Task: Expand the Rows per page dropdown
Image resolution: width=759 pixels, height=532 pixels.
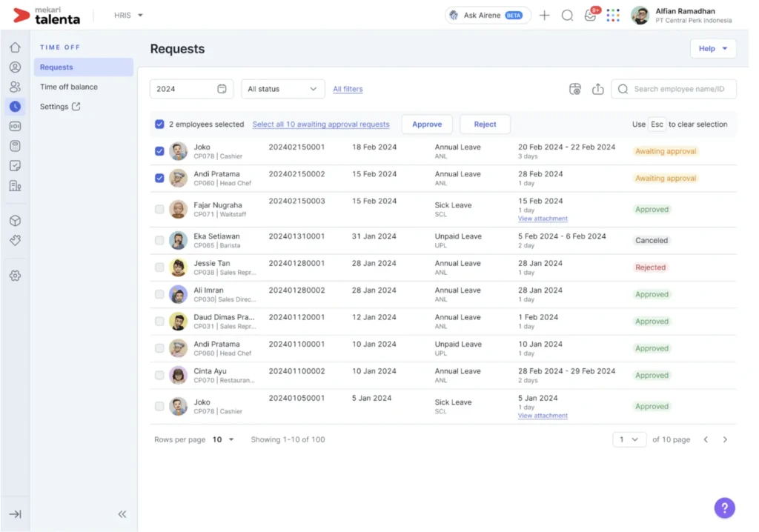Action: [223, 439]
